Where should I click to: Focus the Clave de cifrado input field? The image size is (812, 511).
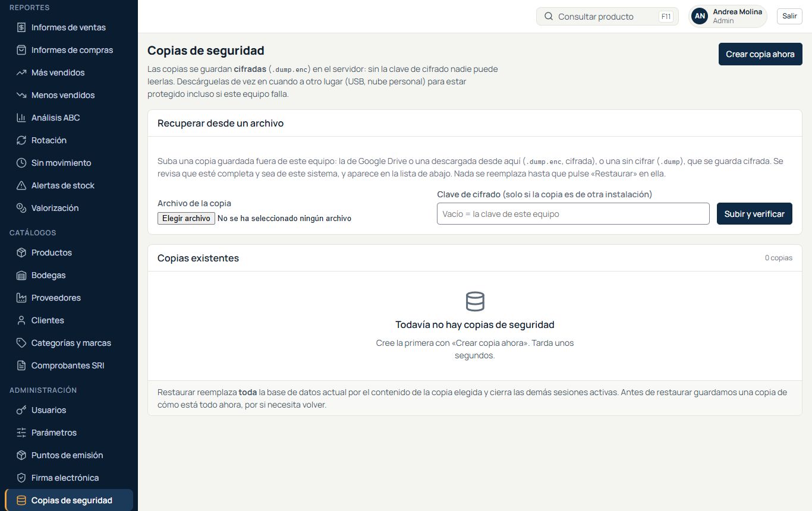(x=573, y=214)
